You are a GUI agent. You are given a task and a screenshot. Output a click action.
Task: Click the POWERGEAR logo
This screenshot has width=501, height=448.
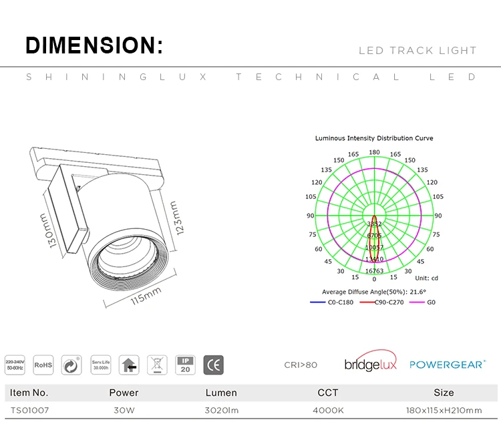pos(448,365)
